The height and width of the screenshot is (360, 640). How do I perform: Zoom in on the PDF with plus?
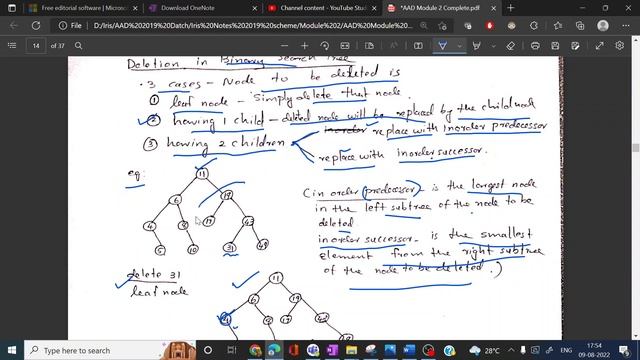click(304, 46)
